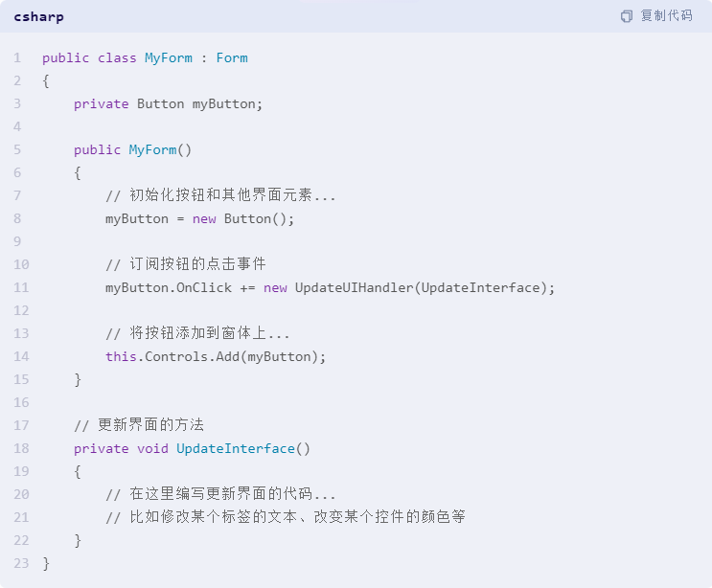712x588 pixels.
Task: Click the MyForm constructor name on line 5
Action: coord(152,149)
